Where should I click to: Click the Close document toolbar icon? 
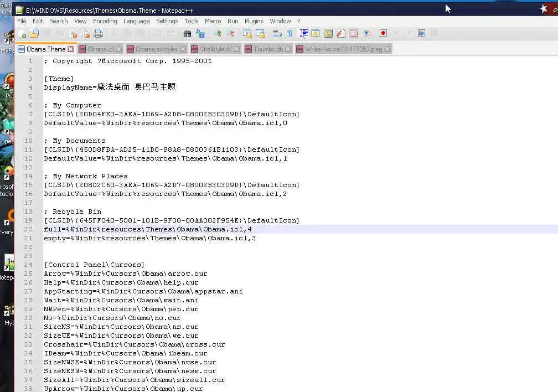click(73, 33)
